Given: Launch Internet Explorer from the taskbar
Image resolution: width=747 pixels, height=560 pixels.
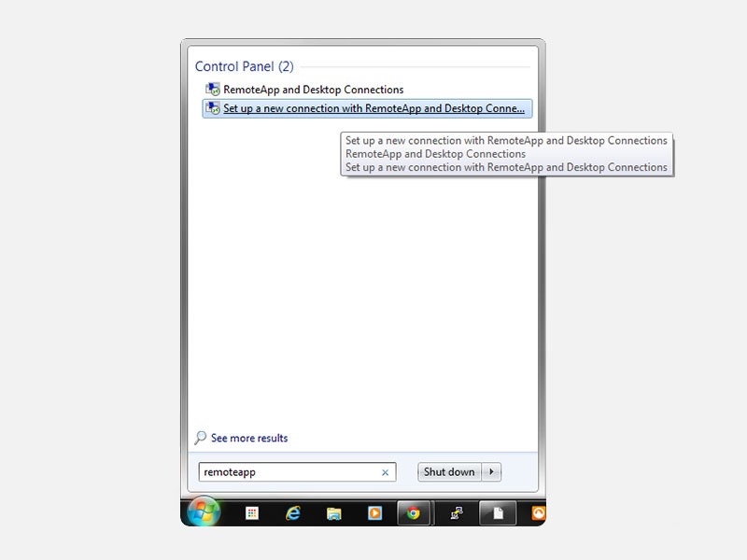Looking at the screenshot, I should (291, 512).
